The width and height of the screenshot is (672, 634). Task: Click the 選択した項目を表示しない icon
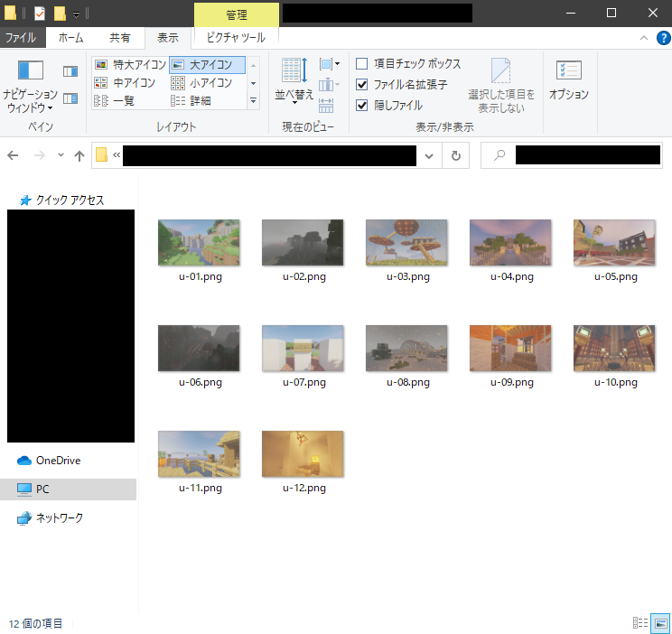501,79
